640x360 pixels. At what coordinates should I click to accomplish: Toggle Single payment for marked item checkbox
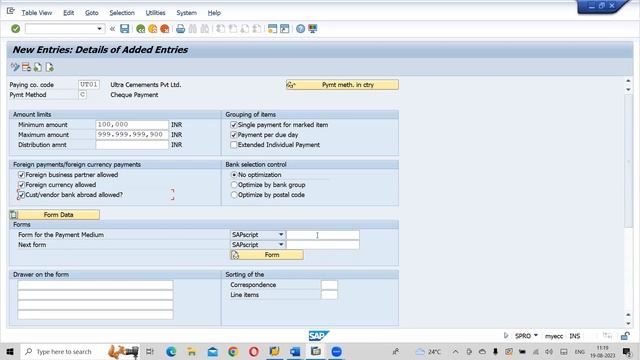click(x=233, y=125)
